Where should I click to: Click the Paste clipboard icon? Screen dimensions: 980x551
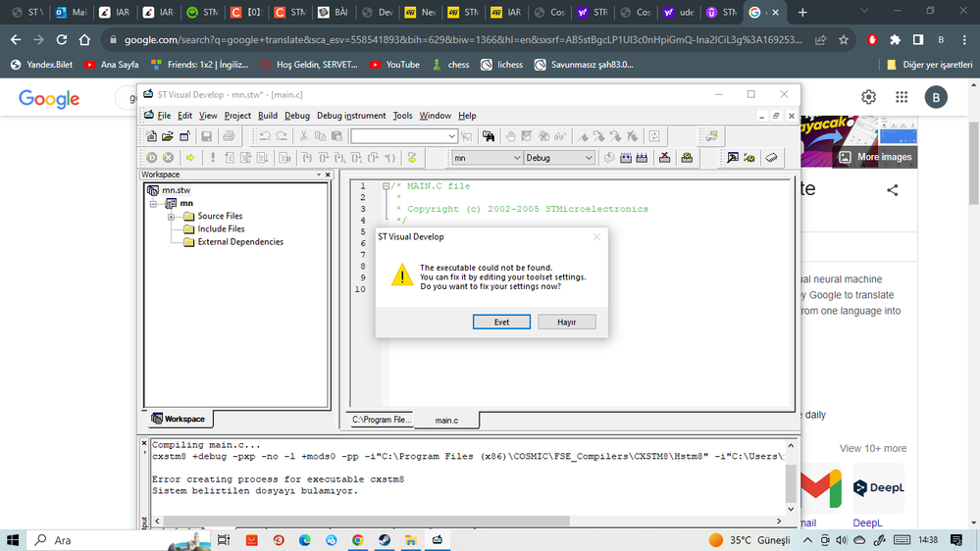[336, 136]
